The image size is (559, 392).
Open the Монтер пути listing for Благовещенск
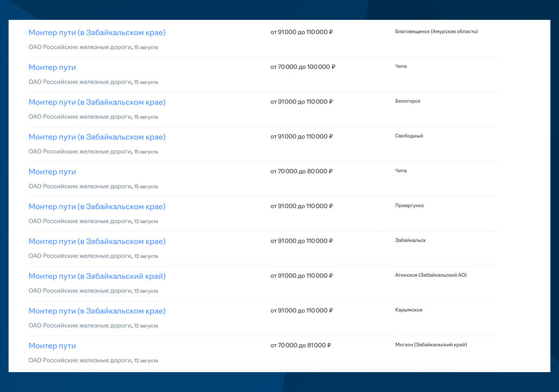(x=97, y=32)
